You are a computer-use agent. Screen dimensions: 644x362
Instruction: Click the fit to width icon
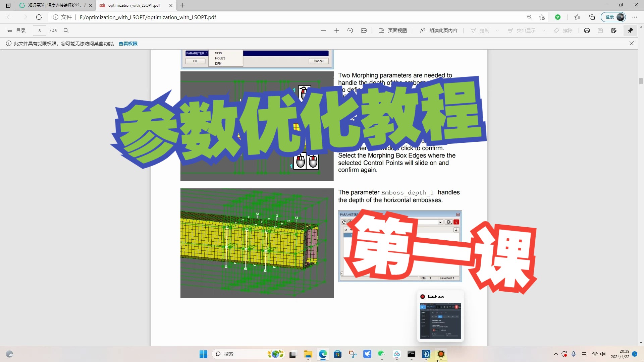[x=364, y=31]
